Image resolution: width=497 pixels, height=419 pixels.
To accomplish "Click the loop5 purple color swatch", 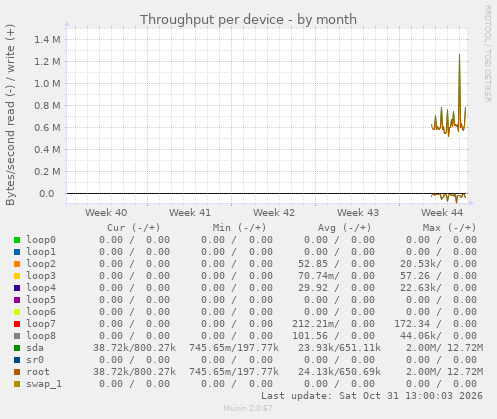I will [17, 300].
